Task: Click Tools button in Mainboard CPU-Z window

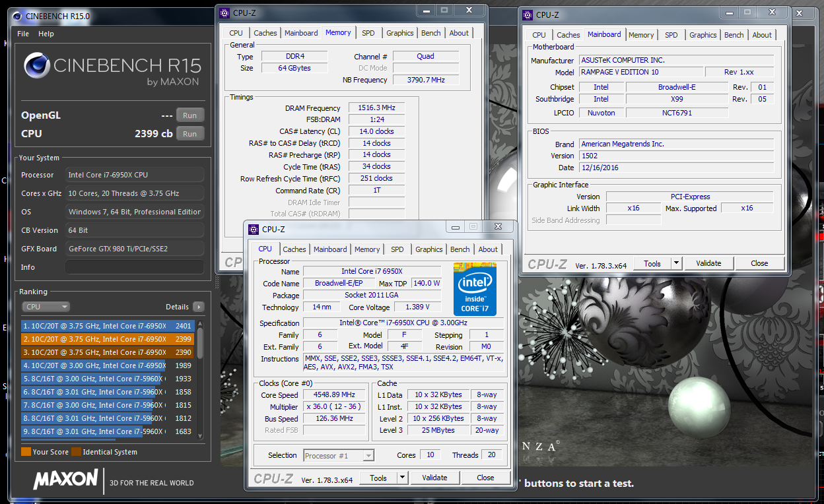Action: click(652, 263)
